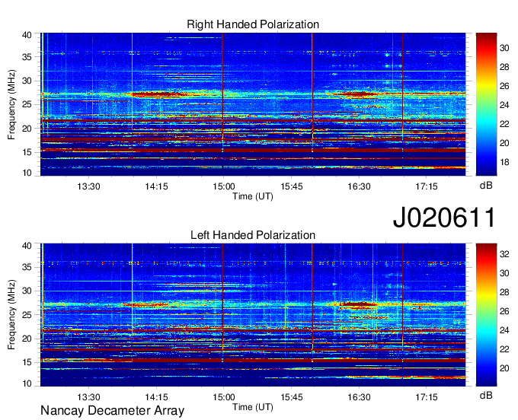The image size is (518, 420).
Task: Click dB unit label below Right Handed color bar
Action: tap(486, 186)
